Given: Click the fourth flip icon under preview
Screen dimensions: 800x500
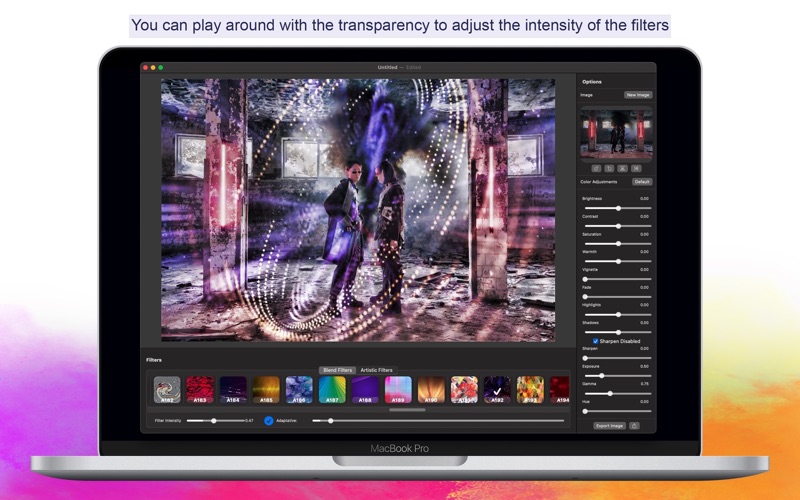Looking at the screenshot, I should [x=636, y=168].
